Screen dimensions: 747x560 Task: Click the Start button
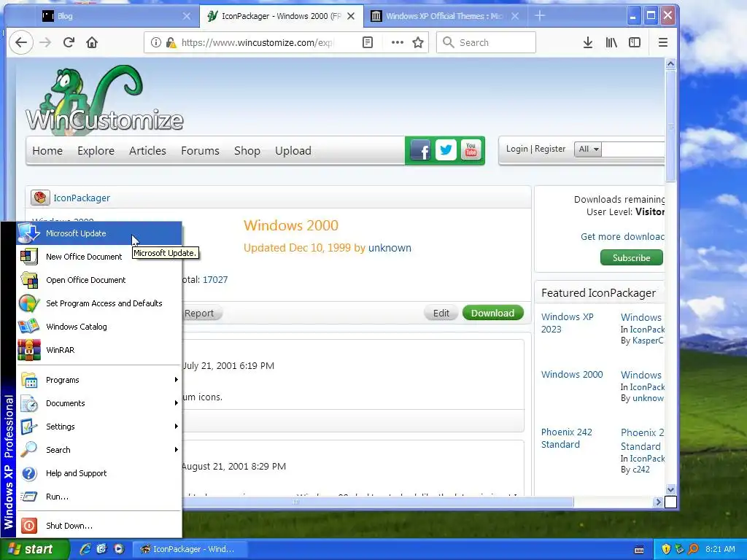point(34,549)
